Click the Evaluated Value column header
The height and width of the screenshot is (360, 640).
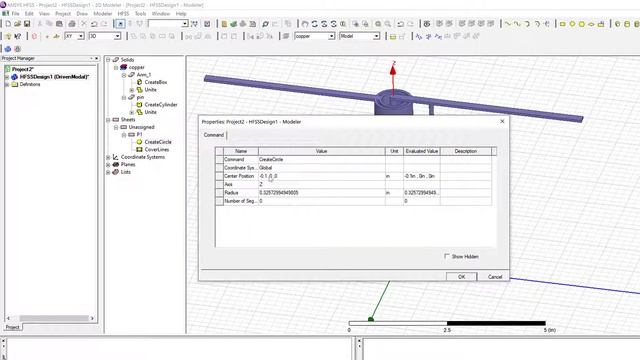pos(422,151)
